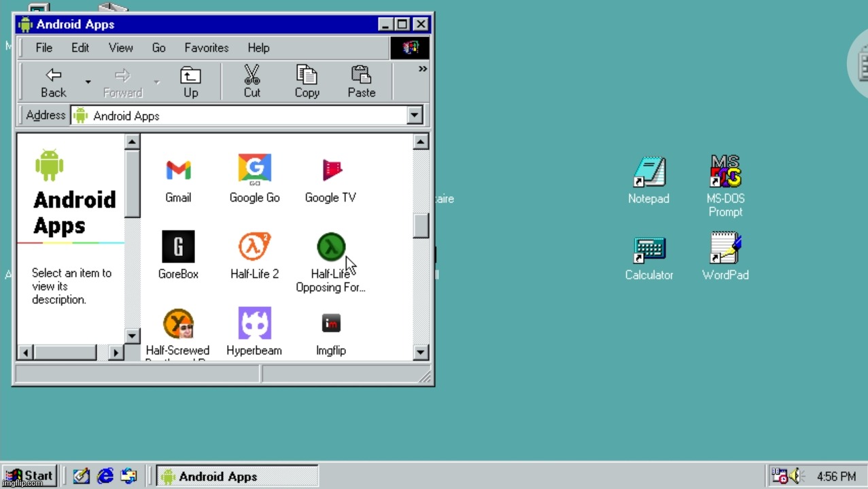Viewport: 868px width, 489px height.
Task: Click the Windows logo throbber in the menu bar
Action: [x=410, y=48]
